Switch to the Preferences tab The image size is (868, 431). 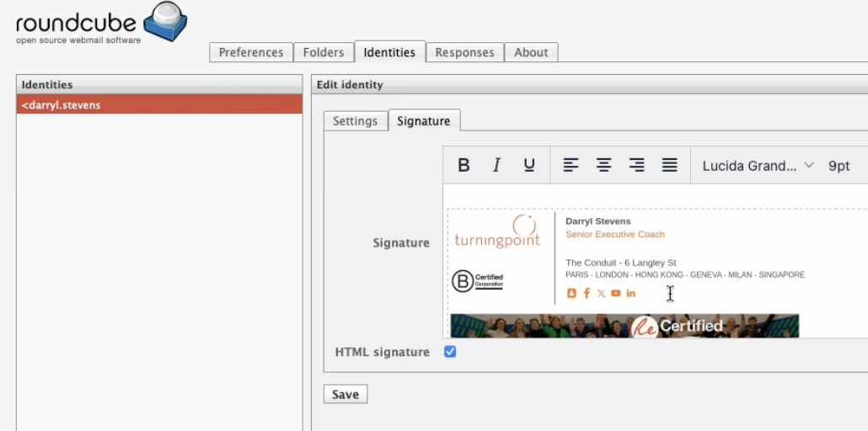pyautogui.click(x=251, y=52)
